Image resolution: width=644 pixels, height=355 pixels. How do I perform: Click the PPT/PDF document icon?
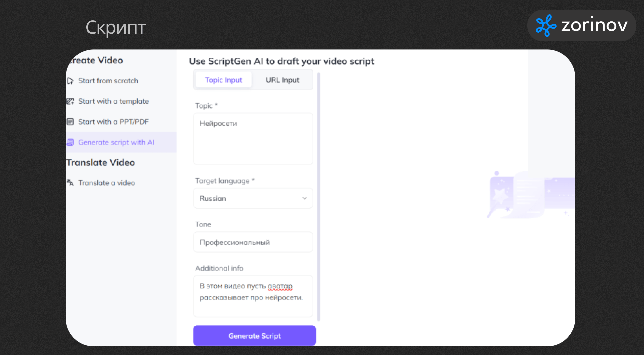70,122
